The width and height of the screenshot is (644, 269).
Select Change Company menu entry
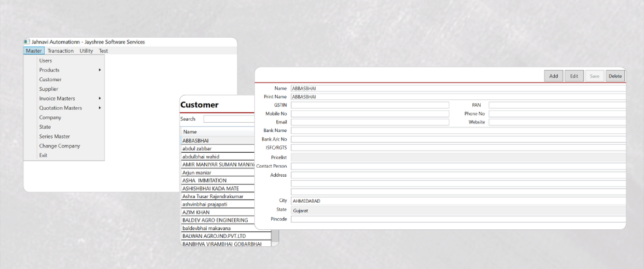(x=59, y=146)
